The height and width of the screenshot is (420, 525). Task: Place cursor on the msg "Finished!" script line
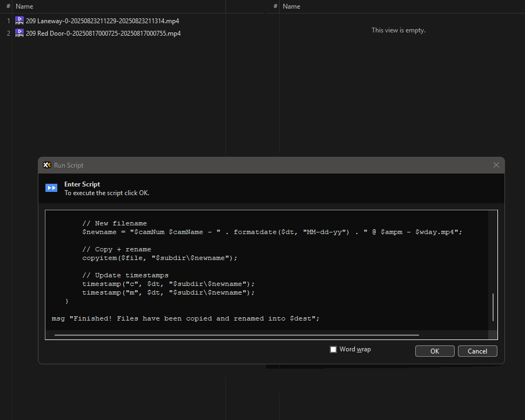pos(185,318)
